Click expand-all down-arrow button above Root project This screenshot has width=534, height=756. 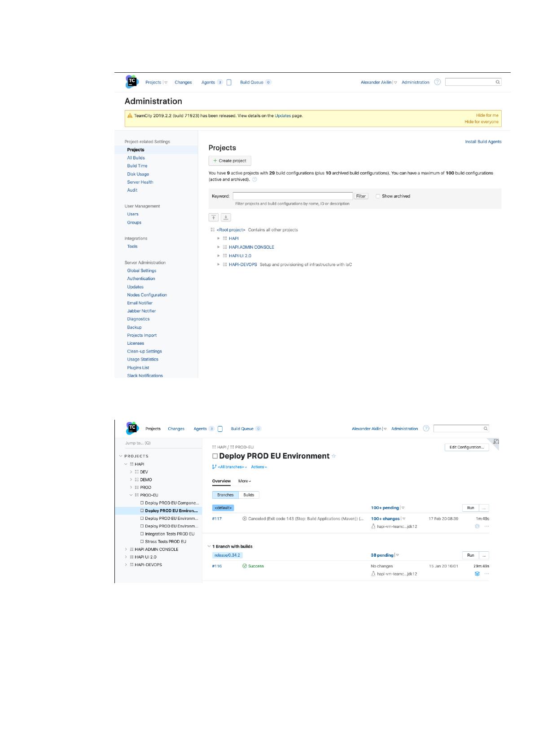[x=226, y=217]
